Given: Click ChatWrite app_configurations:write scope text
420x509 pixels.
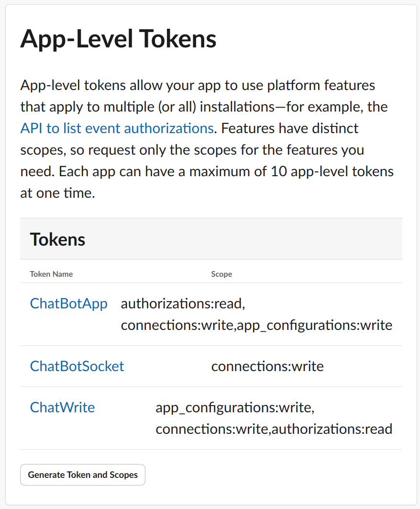Looking at the screenshot, I should pyautogui.click(x=235, y=407).
